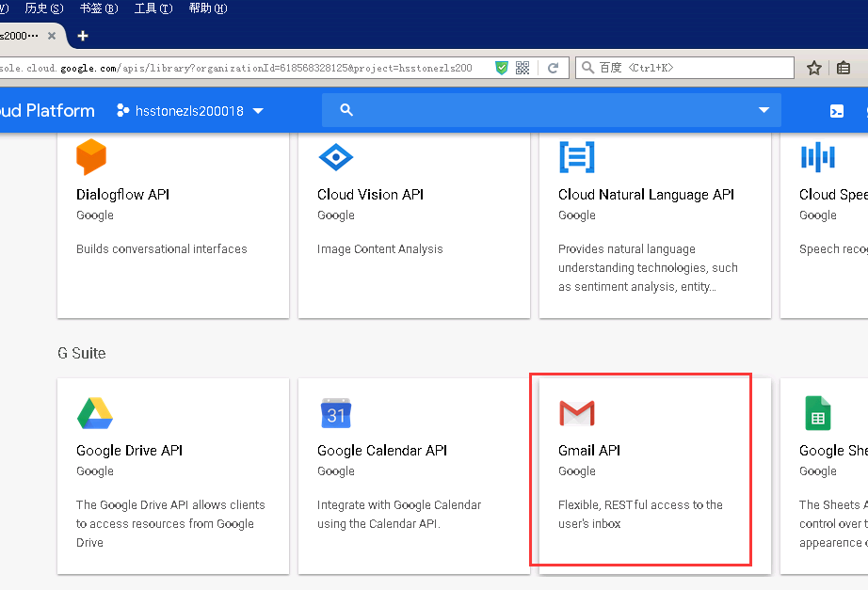Viewport: 868px width, 590px height.
Task: Open the bookmarks list icon
Action: 844,68
